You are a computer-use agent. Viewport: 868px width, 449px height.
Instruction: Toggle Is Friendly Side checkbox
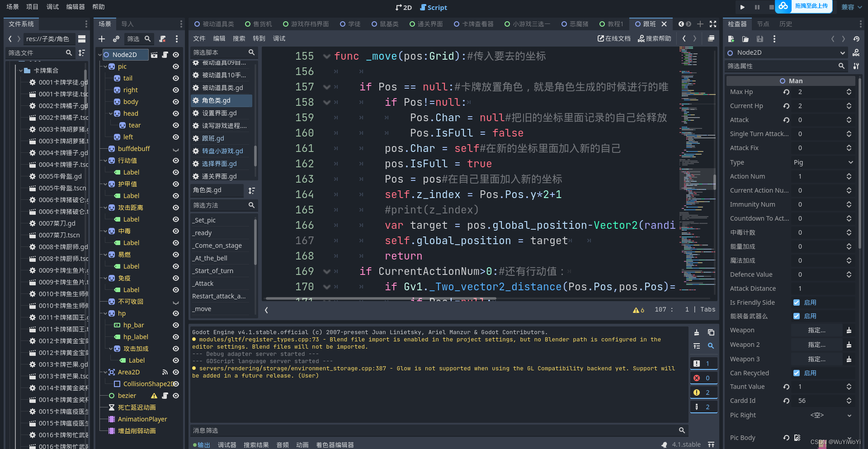pos(797,302)
